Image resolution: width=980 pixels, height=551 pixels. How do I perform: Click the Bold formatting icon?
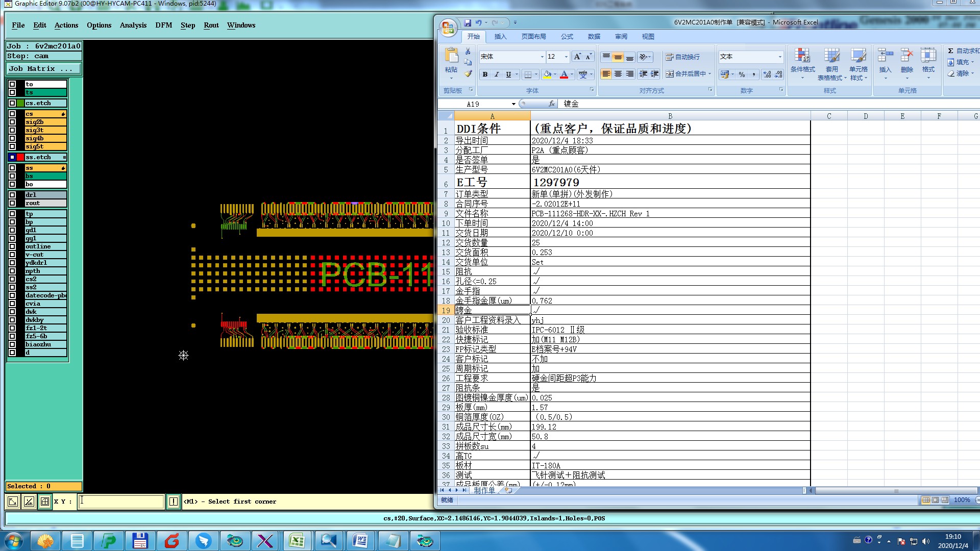[x=485, y=74]
